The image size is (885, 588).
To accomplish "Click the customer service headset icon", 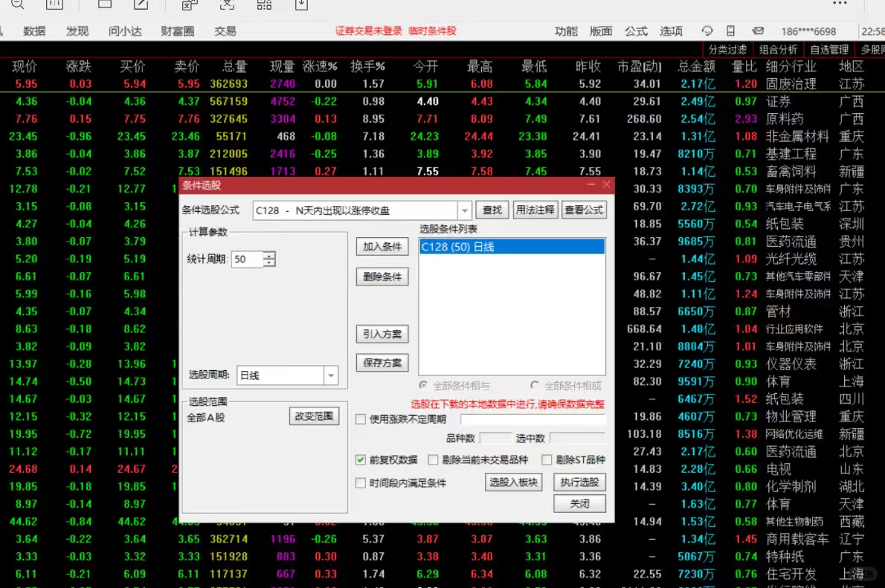I will [709, 31].
